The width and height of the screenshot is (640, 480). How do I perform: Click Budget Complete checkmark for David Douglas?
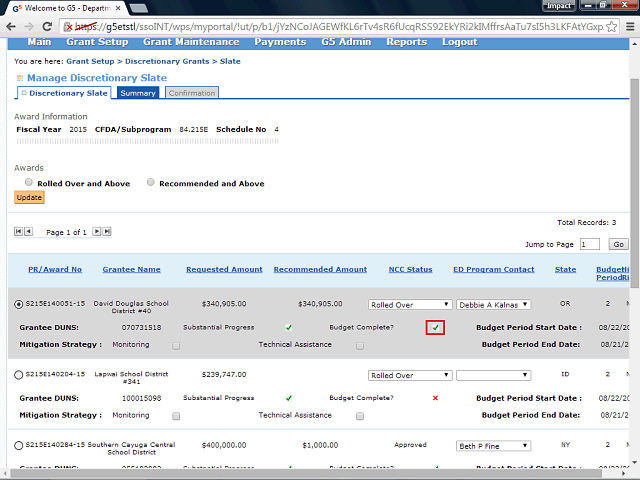click(436, 327)
